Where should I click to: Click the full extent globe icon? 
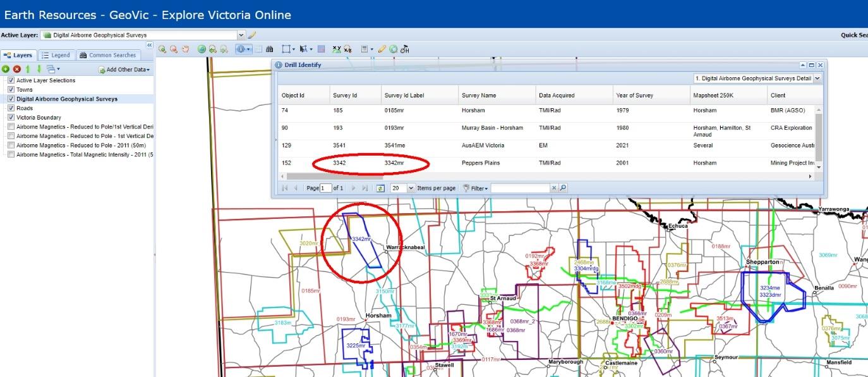[202, 49]
